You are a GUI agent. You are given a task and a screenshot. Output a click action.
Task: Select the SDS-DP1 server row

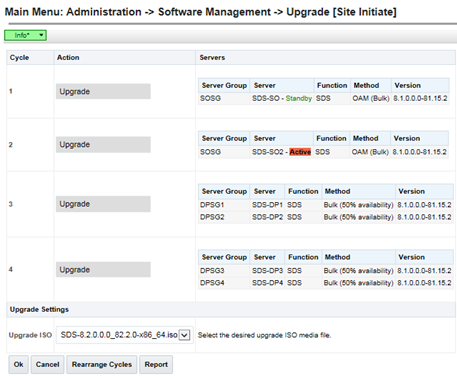325,205
